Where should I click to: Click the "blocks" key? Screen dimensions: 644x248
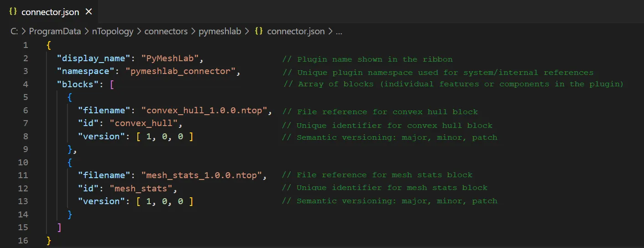point(78,84)
